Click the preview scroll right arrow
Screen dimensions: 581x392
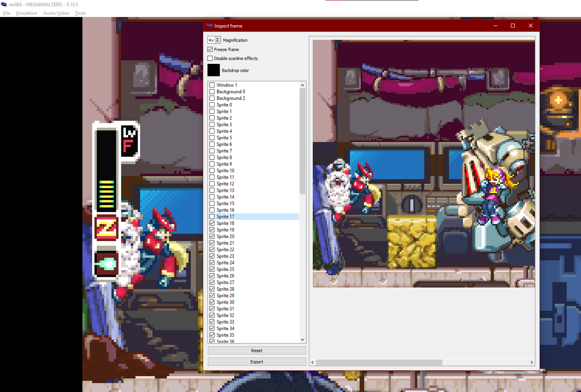coord(531,362)
